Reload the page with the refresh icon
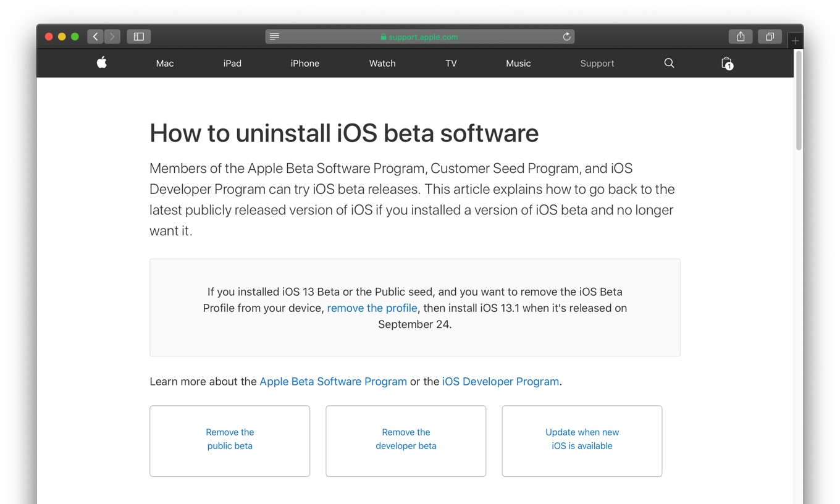 (566, 36)
